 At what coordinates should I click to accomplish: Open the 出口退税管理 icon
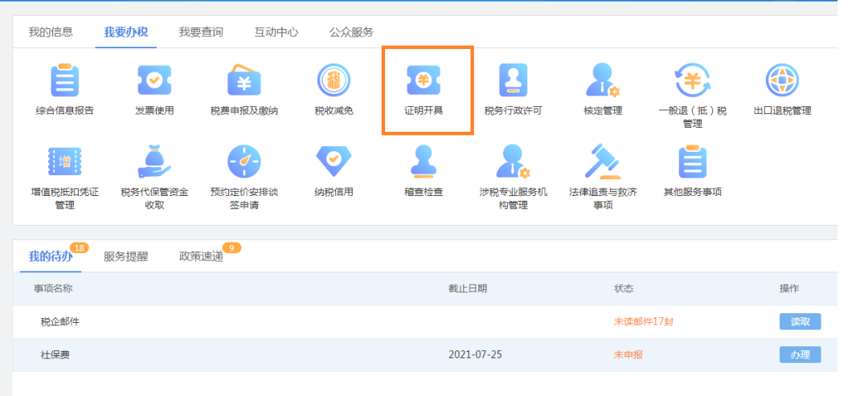pyautogui.click(x=782, y=81)
